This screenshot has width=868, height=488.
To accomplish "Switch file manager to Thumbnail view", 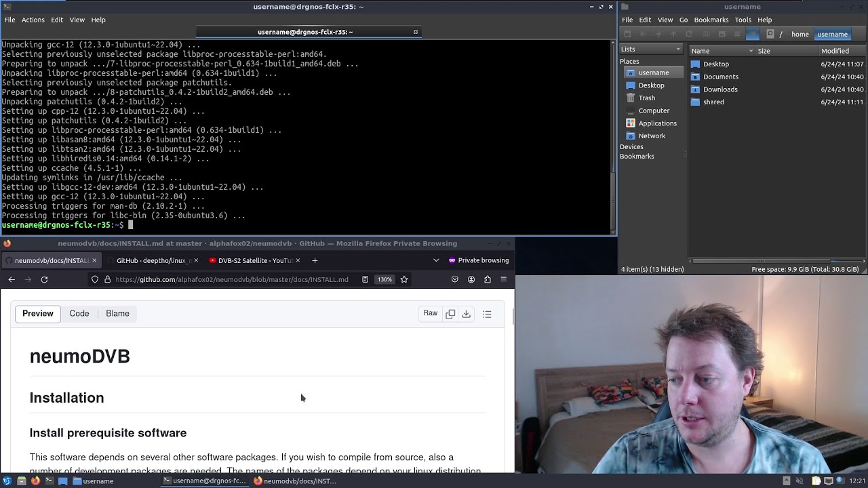I will (722, 34).
